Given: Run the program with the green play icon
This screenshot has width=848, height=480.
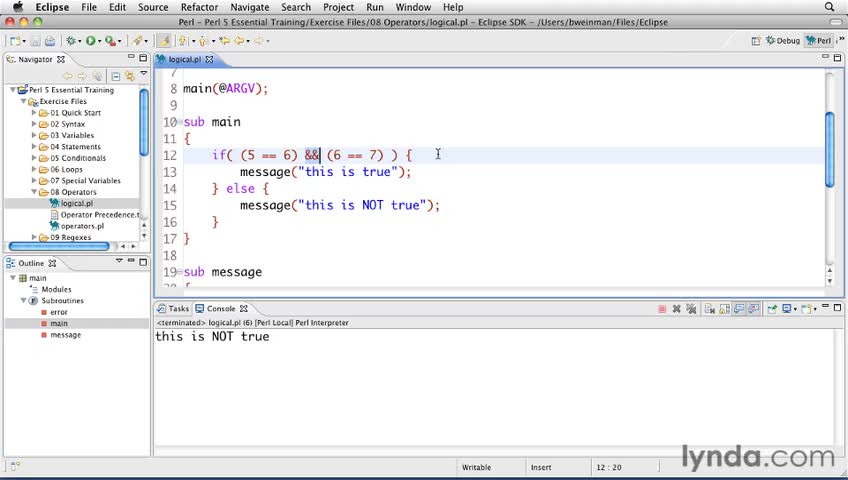Looking at the screenshot, I should click(90, 41).
